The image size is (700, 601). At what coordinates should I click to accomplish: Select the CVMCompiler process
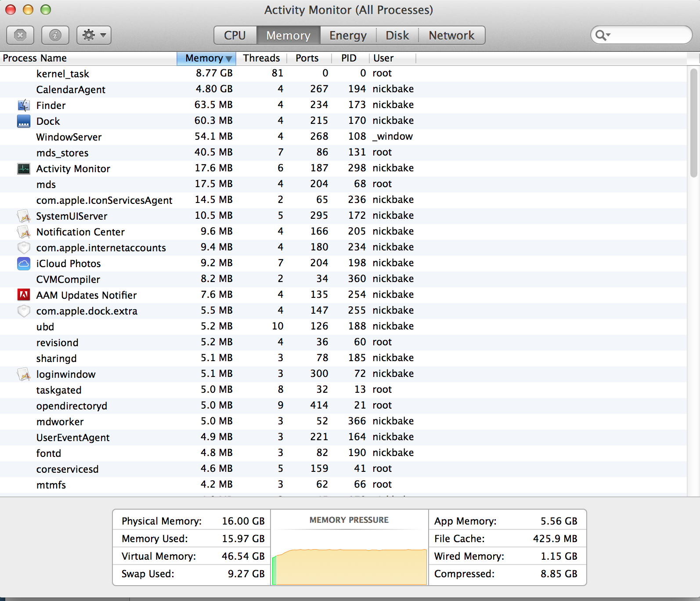tap(343, 279)
